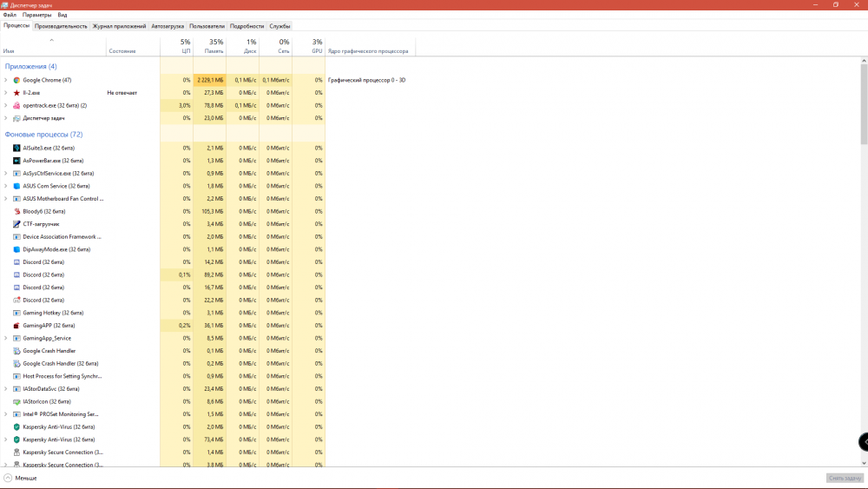Click the DipAwayMode.exe process icon
This screenshot has width=868, height=489.
16,249
